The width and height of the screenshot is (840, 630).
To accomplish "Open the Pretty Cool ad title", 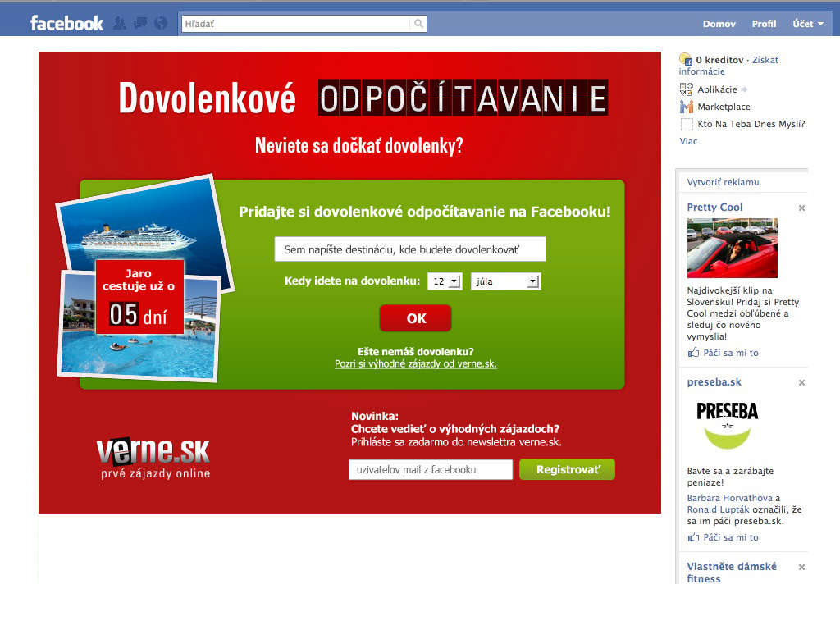I will (x=714, y=208).
